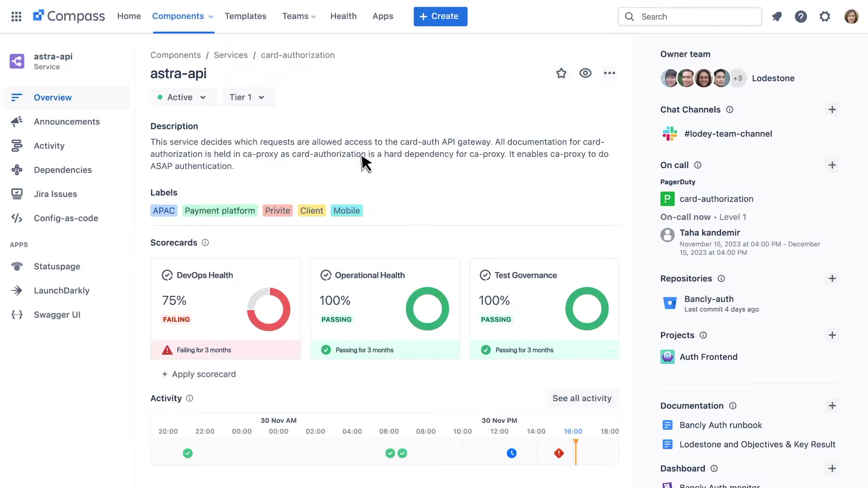Open Config-as-code in the sidebar
The height and width of the screenshot is (488, 868).
click(x=67, y=218)
